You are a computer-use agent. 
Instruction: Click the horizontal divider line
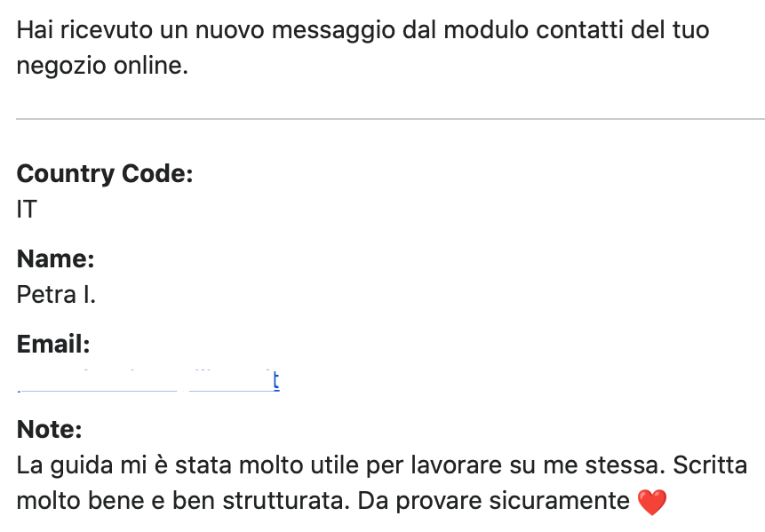pyautogui.click(x=390, y=118)
